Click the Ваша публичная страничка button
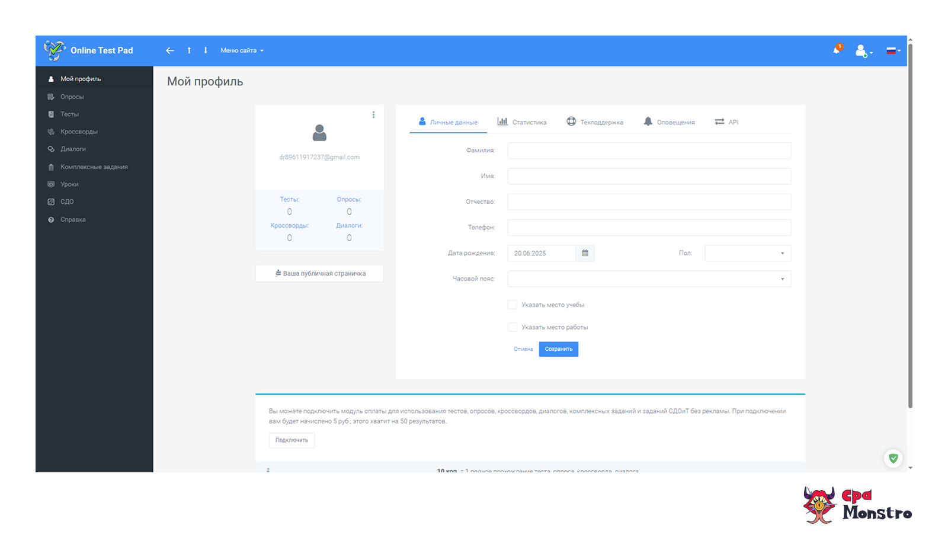This screenshot has width=948, height=560. pos(319,273)
